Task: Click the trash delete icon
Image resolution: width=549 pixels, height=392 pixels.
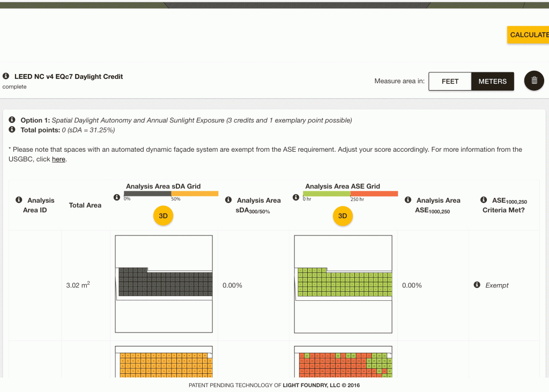Action: (x=534, y=81)
